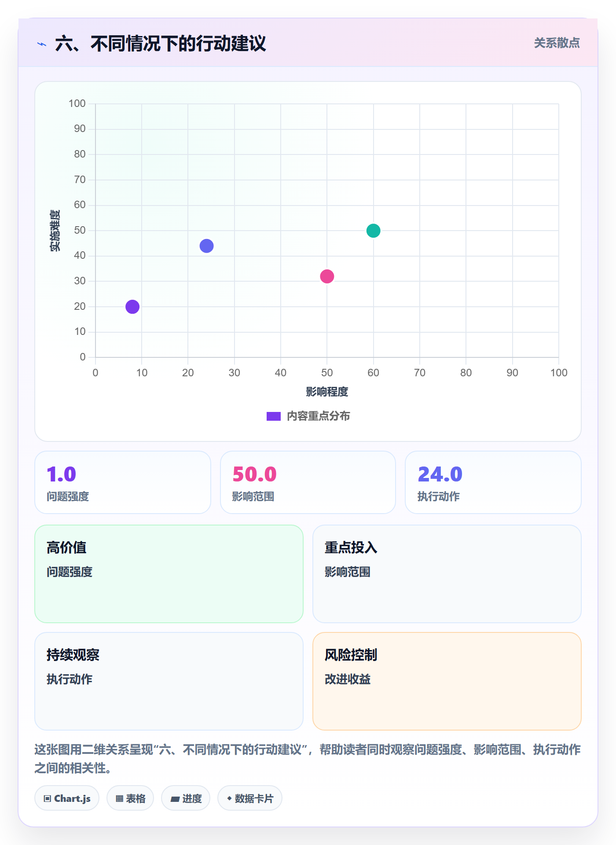The height and width of the screenshot is (845, 616).
Task: Click 执行动作 text in 持续观察 card
Action: point(70,680)
